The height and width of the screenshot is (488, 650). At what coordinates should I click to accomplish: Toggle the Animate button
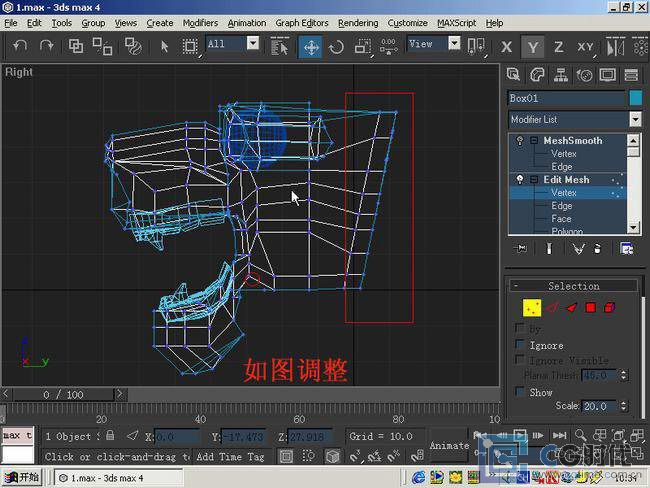click(x=449, y=446)
